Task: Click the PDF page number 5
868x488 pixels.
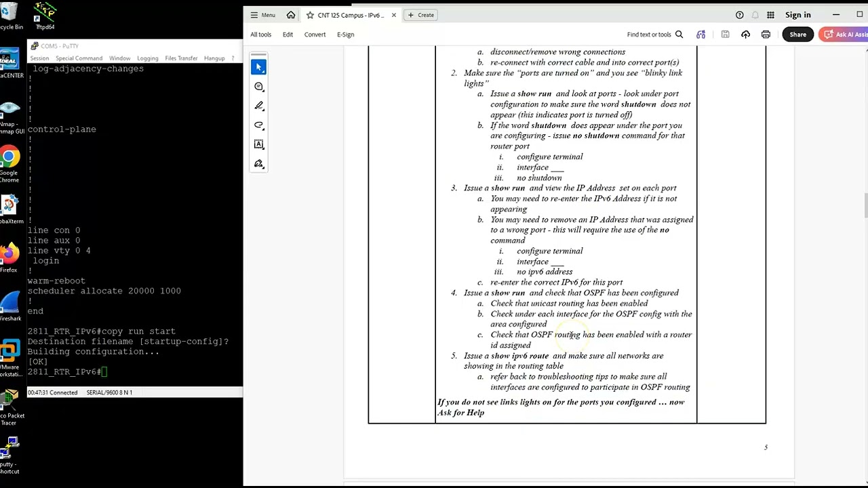Action: pyautogui.click(x=766, y=447)
